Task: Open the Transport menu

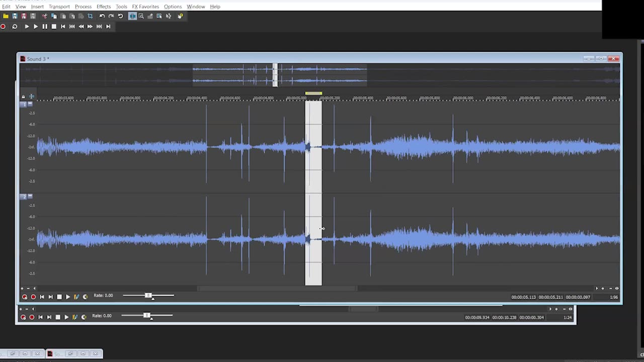Action: 59,7
